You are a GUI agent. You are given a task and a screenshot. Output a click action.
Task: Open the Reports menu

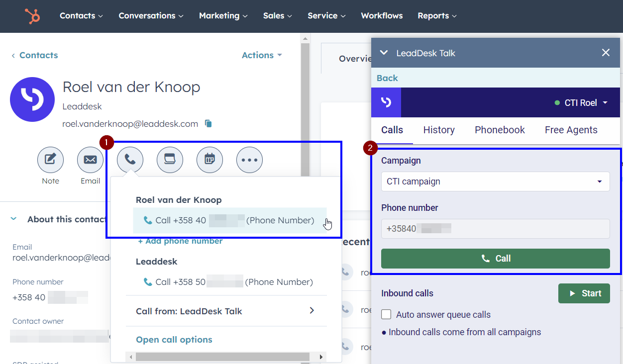[437, 16]
